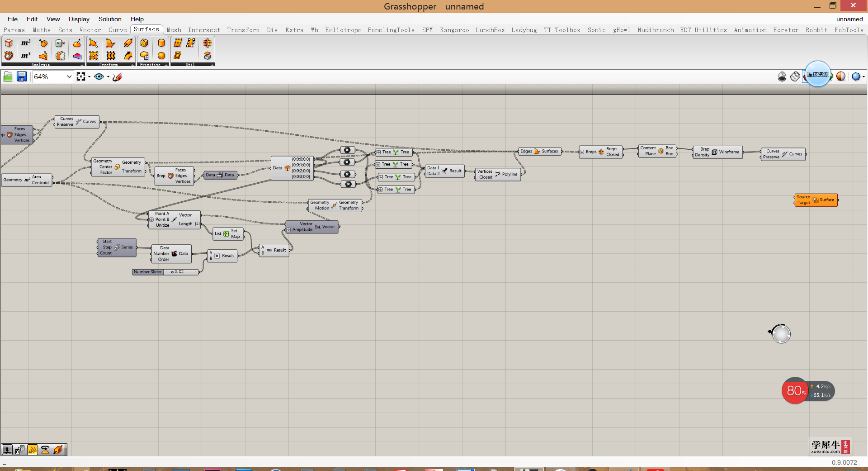Open the Solution menu
868x471 pixels.
(110, 19)
